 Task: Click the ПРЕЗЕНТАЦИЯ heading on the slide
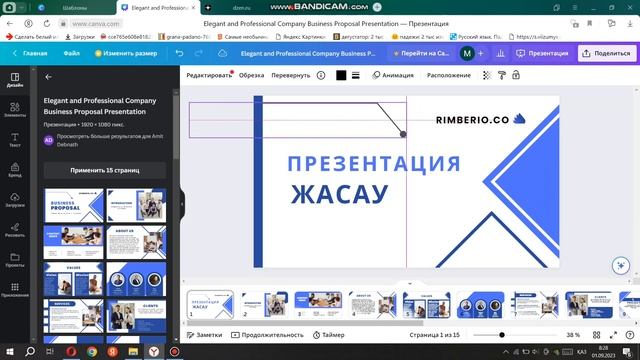(x=374, y=163)
